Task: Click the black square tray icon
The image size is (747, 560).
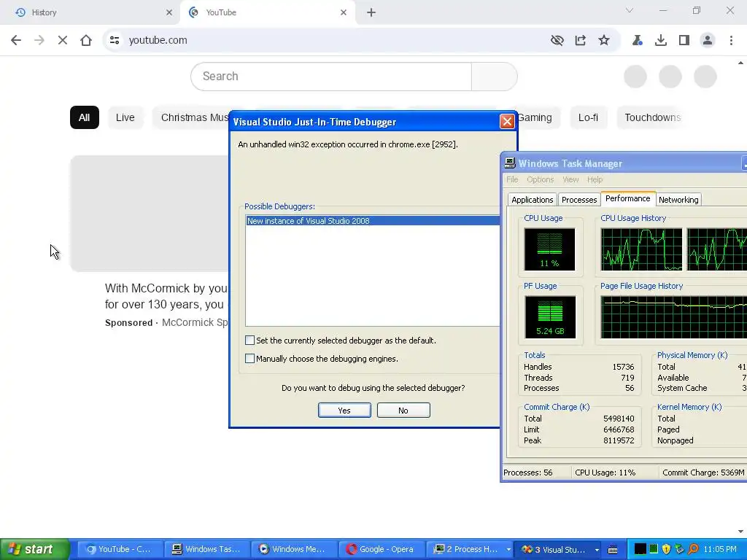Action: 640,550
